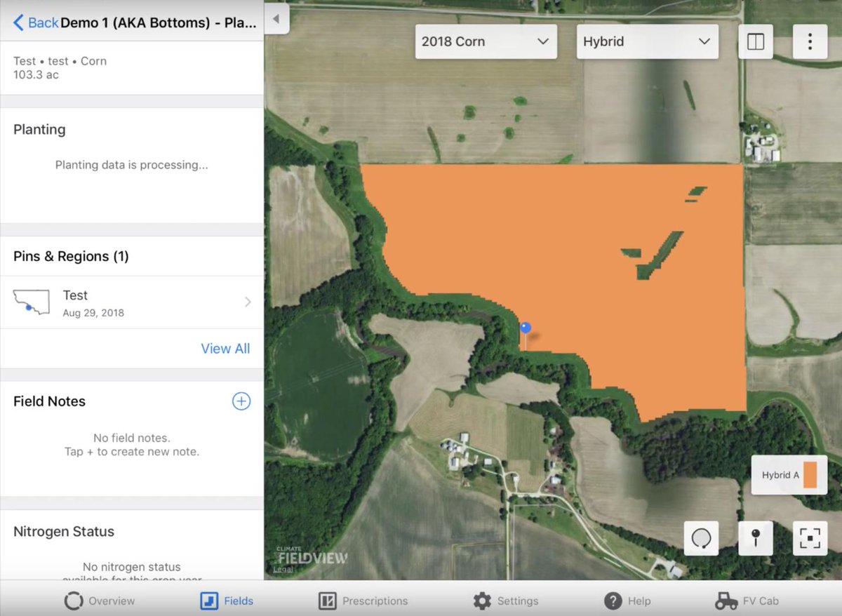Image resolution: width=842 pixels, height=616 pixels.
Task: Collapse the side panel with arrow toggle
Action: coord(276,19)
